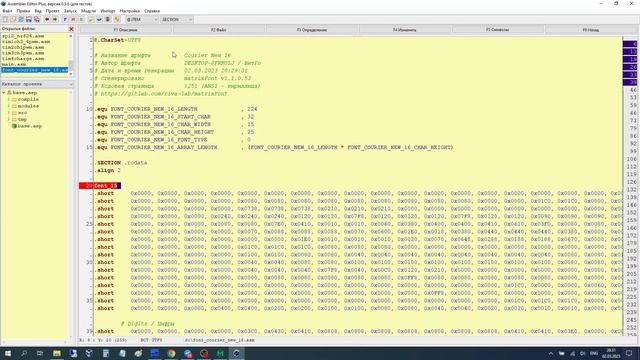The image size is (640, 360).
Task: Select tim2ch1pwm.asm in open files list
Action: pos(23,47)
